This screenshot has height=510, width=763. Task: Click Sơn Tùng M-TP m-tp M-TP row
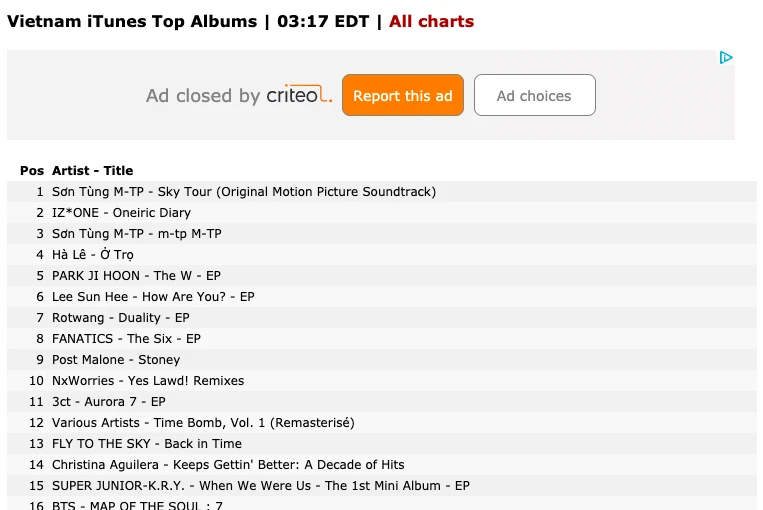(x=137, y=234)
